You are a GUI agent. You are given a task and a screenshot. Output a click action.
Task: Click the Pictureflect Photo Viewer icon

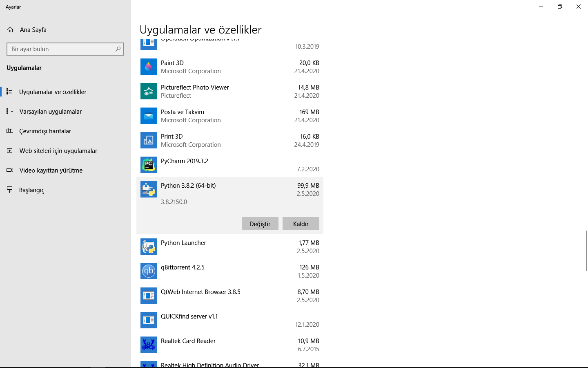[x=149, y=91]
